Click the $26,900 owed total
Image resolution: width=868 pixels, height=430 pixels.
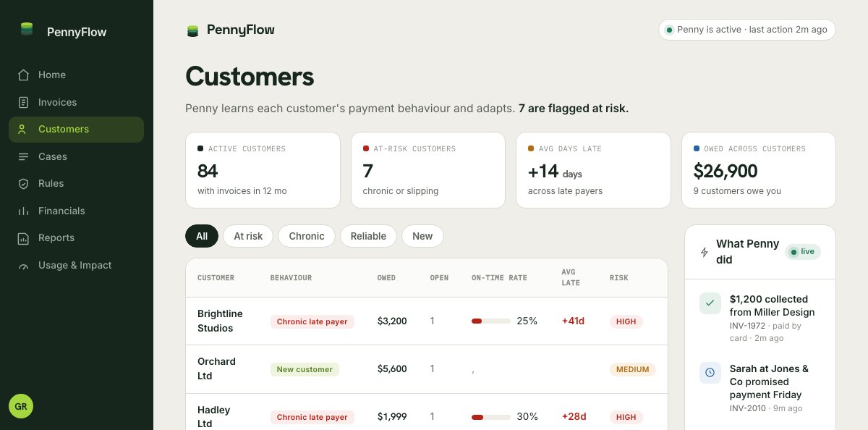pyautogui.click(x=726, y=171)
